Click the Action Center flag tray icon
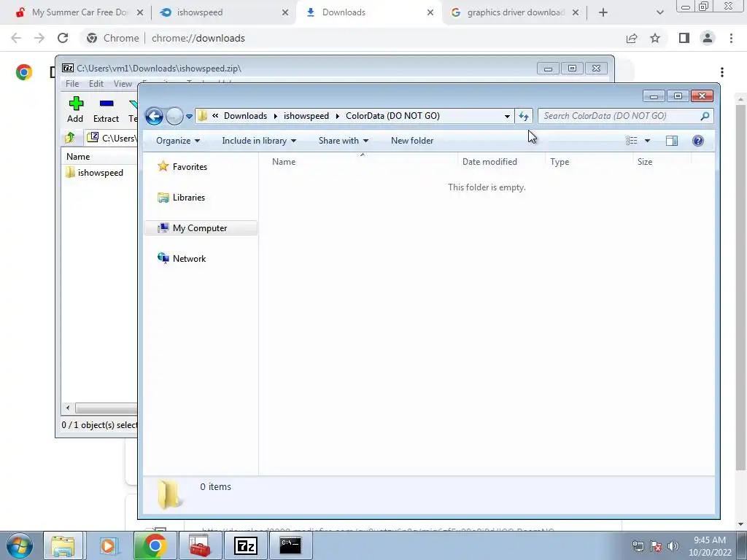 click(x=656, y=546)
